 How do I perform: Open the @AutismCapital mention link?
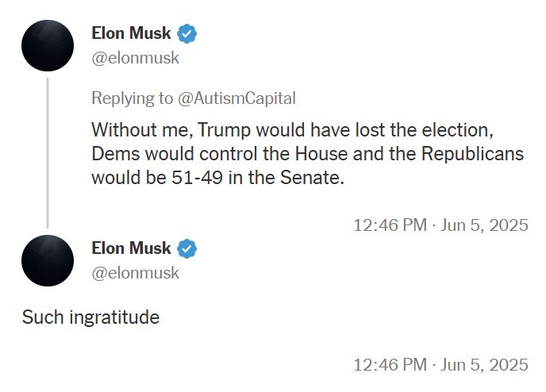[x=236, y=98]
